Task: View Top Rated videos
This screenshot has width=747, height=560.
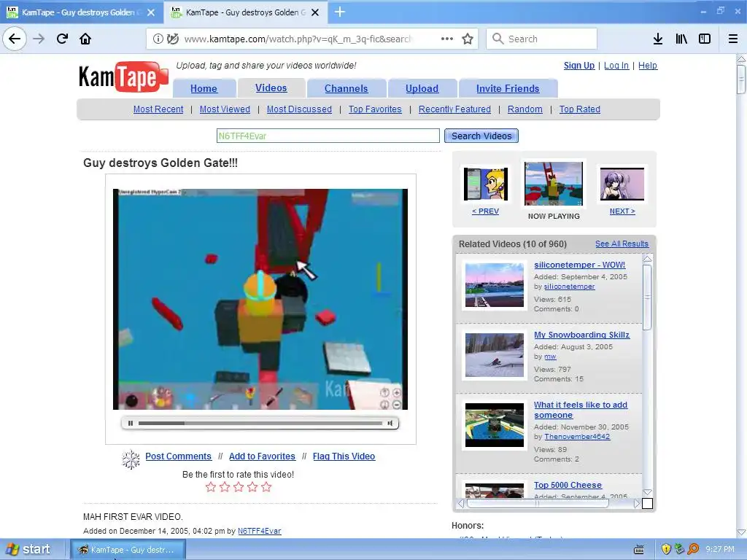Action: click(x=580, y=109)
